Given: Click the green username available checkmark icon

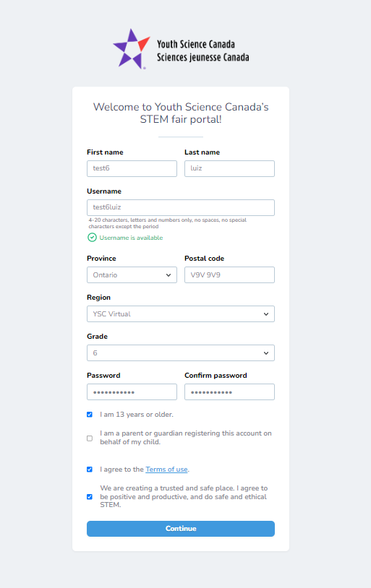Looking at the screenshot, I should pos(92,238).
